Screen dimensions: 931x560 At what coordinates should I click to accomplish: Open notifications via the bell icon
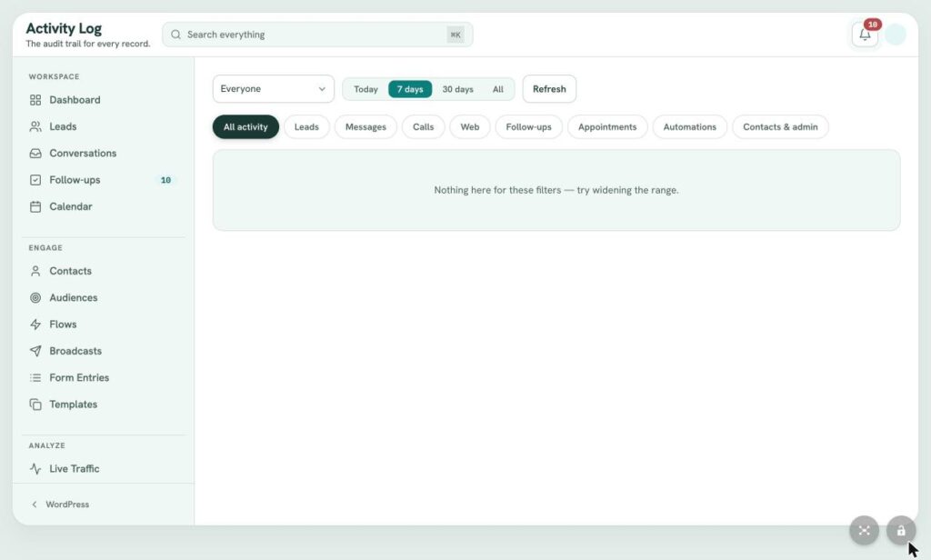point(865,35)
